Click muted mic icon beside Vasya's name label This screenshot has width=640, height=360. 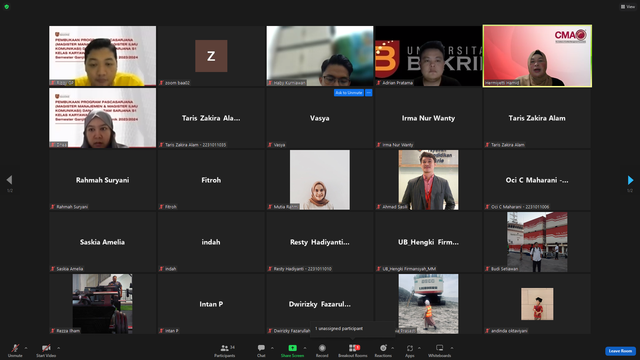270,145
